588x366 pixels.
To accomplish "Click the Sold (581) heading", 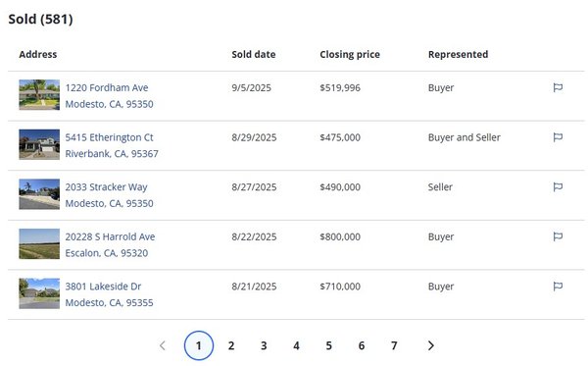I will [40, 19].
